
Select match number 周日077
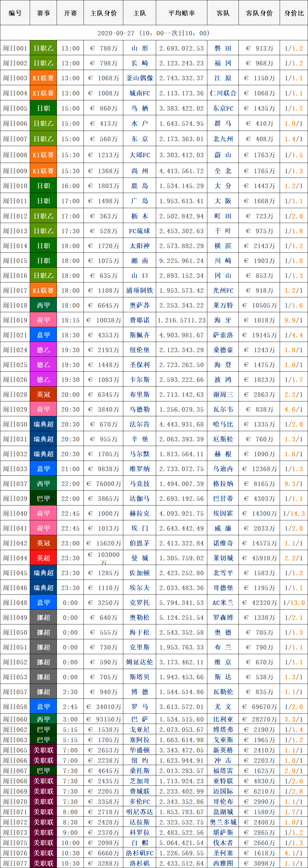(x=15, y=863)
